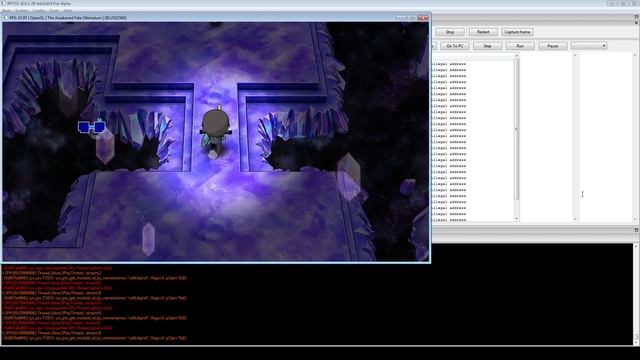Screen dimensions: 640x360
Task: Click the disassembly list scroll-down arrow
Action: 516,219
